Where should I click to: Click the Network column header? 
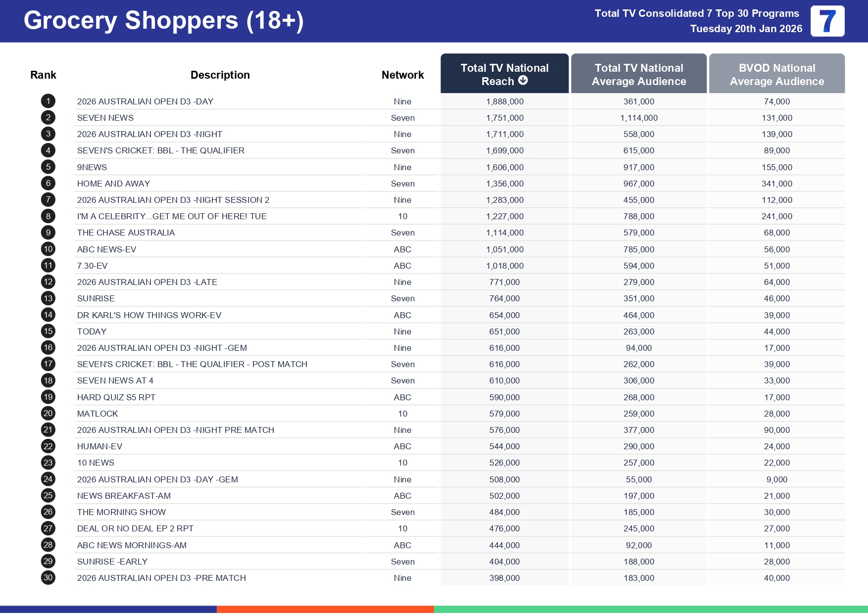pyautogui.click(x=402, y=75)
